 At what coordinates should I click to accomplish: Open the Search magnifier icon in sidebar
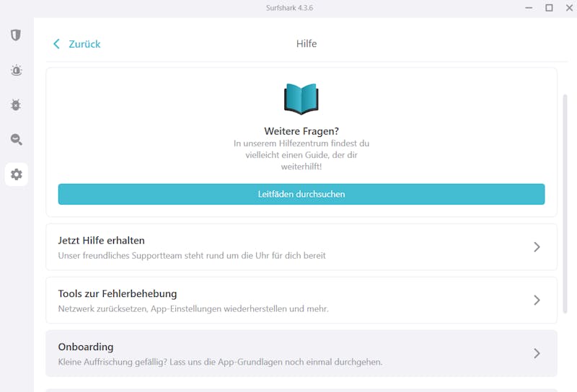(x=16, y=140)
